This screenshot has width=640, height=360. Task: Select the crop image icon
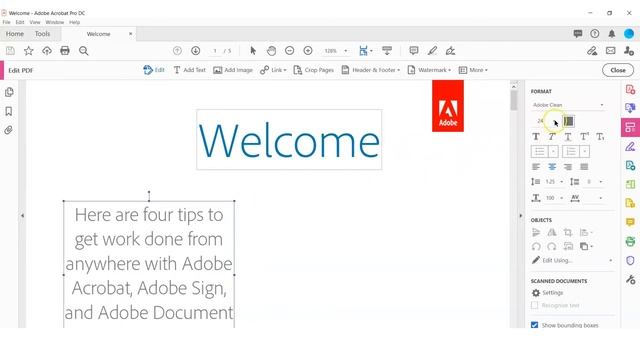(568, 232)
